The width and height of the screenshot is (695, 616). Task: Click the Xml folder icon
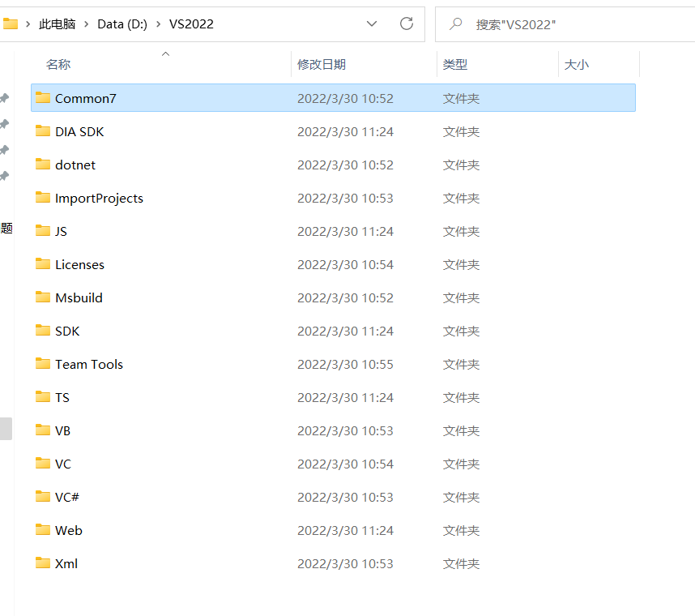point(43,563)
